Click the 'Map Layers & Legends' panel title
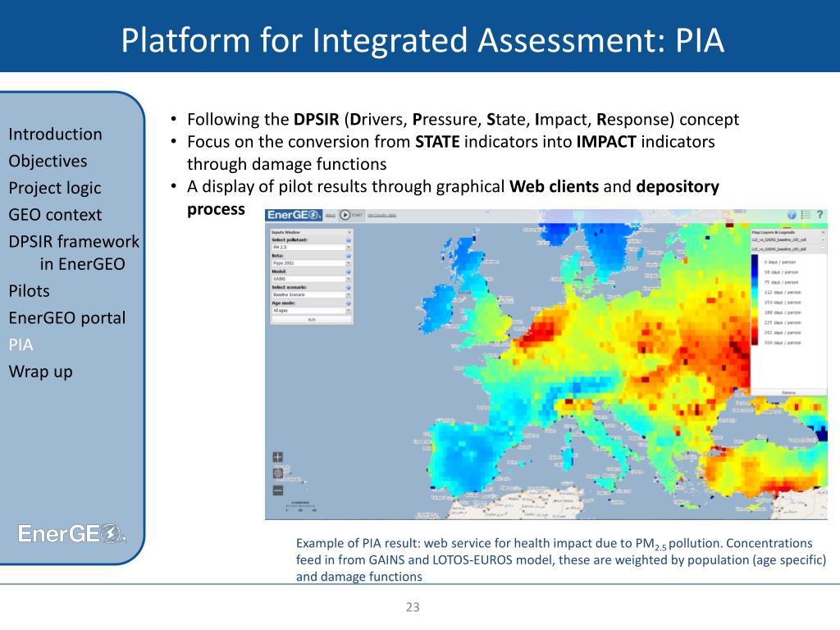840x630 pixels. point(773,232)
